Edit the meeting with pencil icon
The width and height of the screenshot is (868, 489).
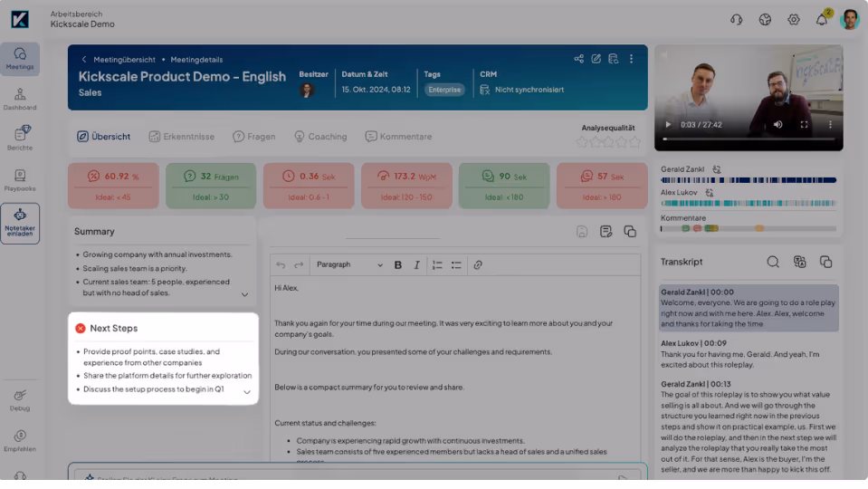596,59
